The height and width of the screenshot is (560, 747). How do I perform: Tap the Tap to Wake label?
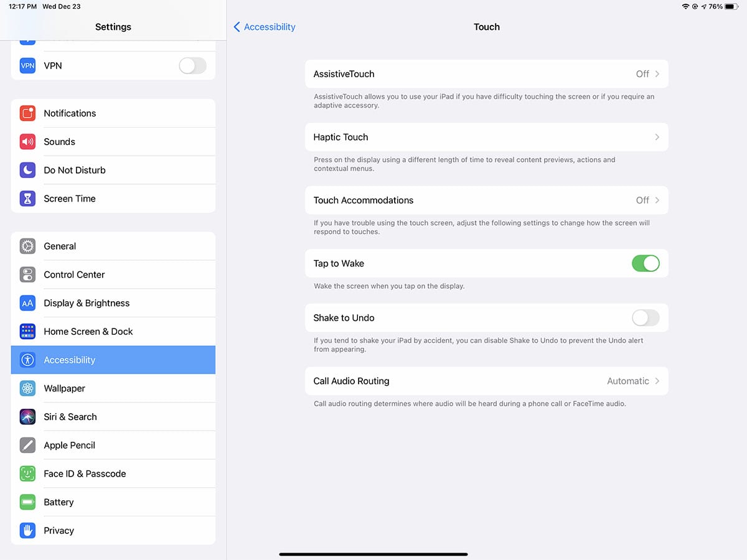click(x=339, y=263)
